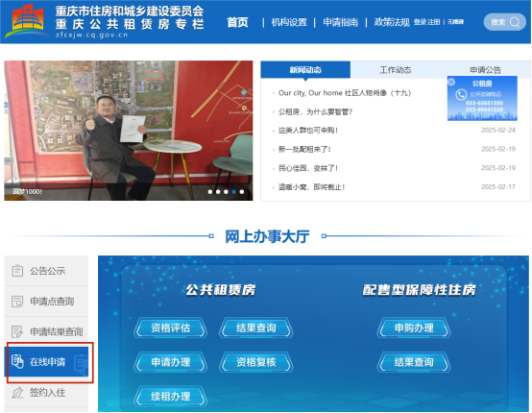
Task: Click the phone icon in hotline popup
Action: (461, 94)
